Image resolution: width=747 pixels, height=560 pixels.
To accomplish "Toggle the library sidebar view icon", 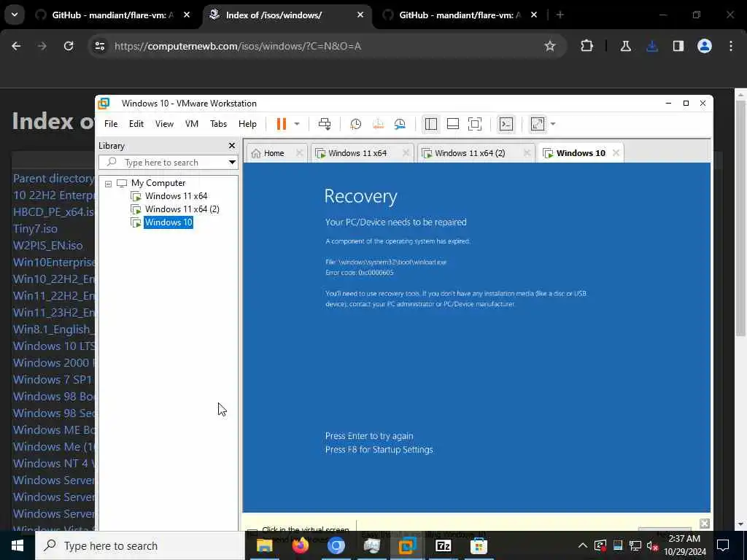I will (x=430, y=124).
